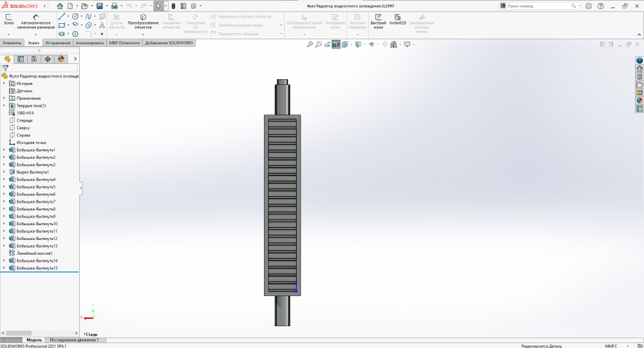Click the Print icon in the top toolbar
The height and width of the screenshot is (348, 644).
pos(114,6)
